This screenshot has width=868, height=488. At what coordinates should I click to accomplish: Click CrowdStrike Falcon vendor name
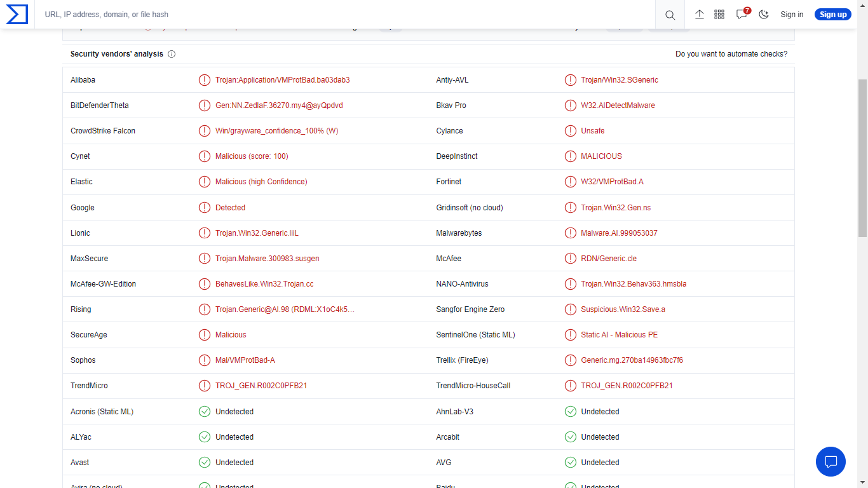pos(103,131)
